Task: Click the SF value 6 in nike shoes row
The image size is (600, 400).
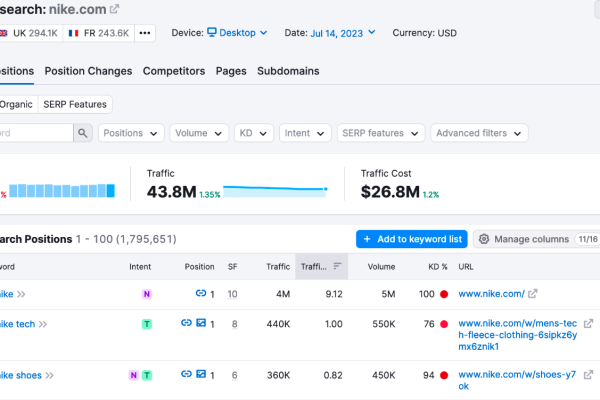Action: tap(235, 375)
